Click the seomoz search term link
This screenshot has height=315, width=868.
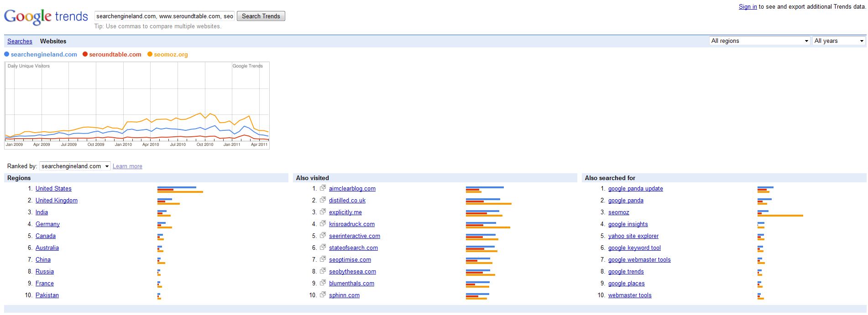619,212
